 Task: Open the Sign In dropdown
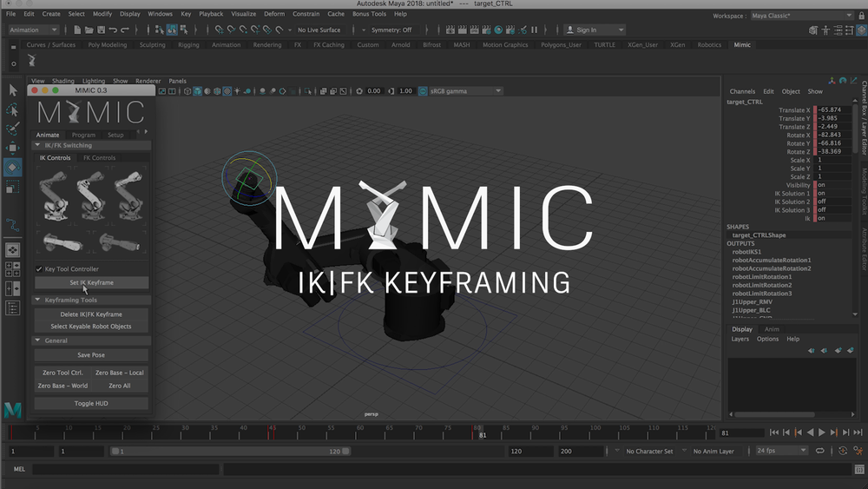tap(594, 30)
